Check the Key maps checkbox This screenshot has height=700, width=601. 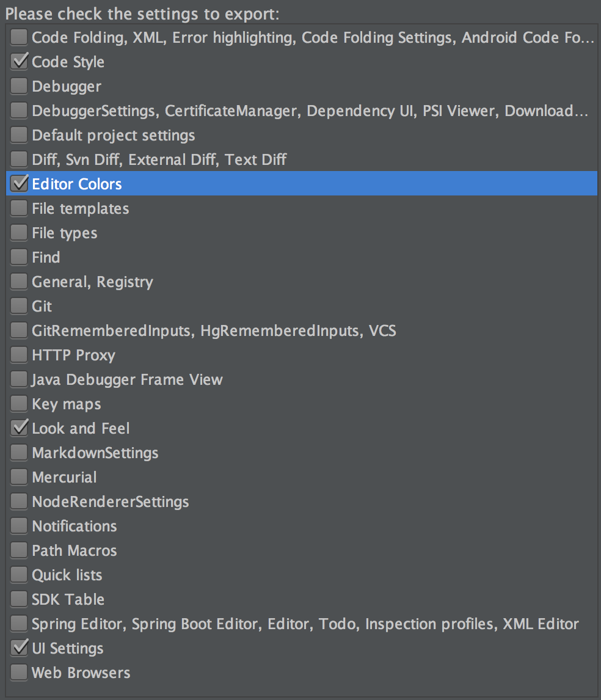(20, 404)
